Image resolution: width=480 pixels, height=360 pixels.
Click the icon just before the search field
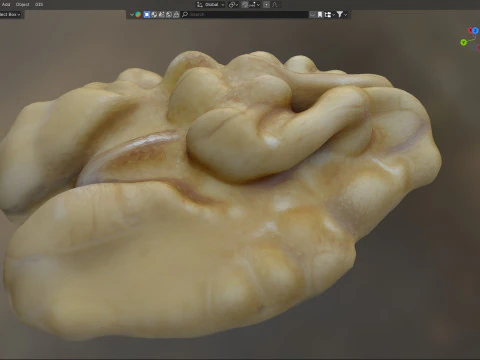tap(176, 14)
